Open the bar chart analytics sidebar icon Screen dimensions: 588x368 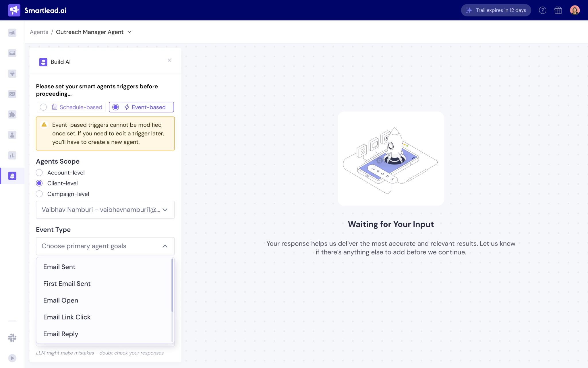point(12,156)
